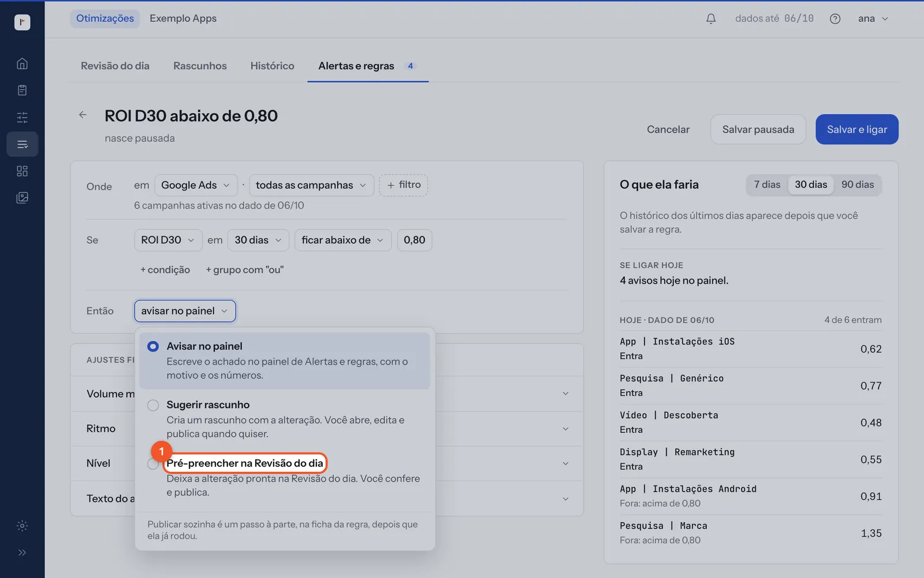924x578 pixels.
Task: Go to Histórico tab
Action: 272,66
